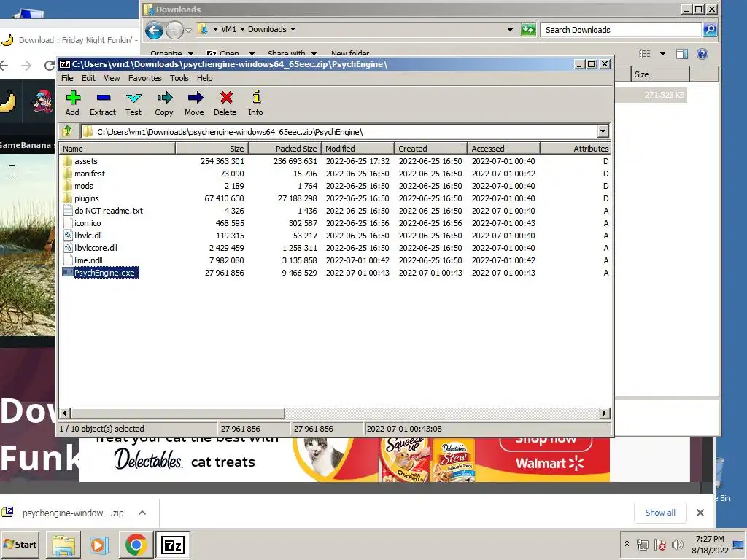Sort by Name column header
Screen dimensions: 747x560
point(117,149)
